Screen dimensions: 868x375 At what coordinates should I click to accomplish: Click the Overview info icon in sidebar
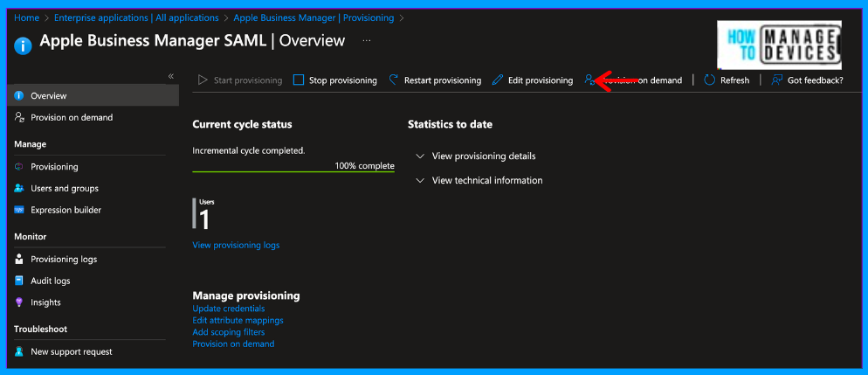pos(19,96)
